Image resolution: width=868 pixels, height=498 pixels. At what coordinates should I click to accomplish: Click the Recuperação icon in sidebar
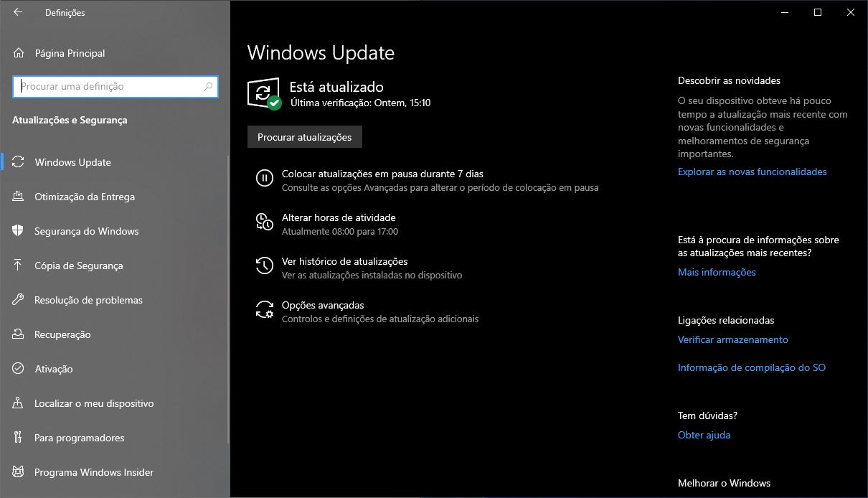(x=19, y=334)
